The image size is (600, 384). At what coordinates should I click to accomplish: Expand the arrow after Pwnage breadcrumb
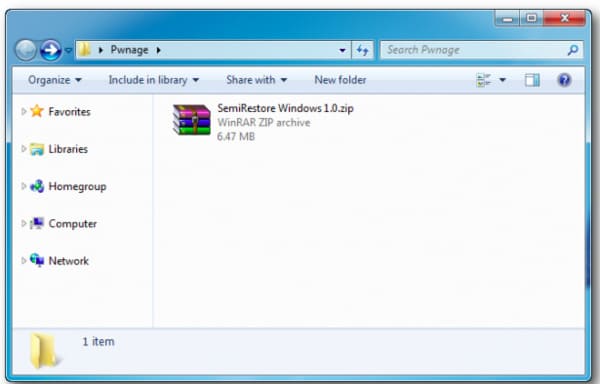click(x=158, y=50)
